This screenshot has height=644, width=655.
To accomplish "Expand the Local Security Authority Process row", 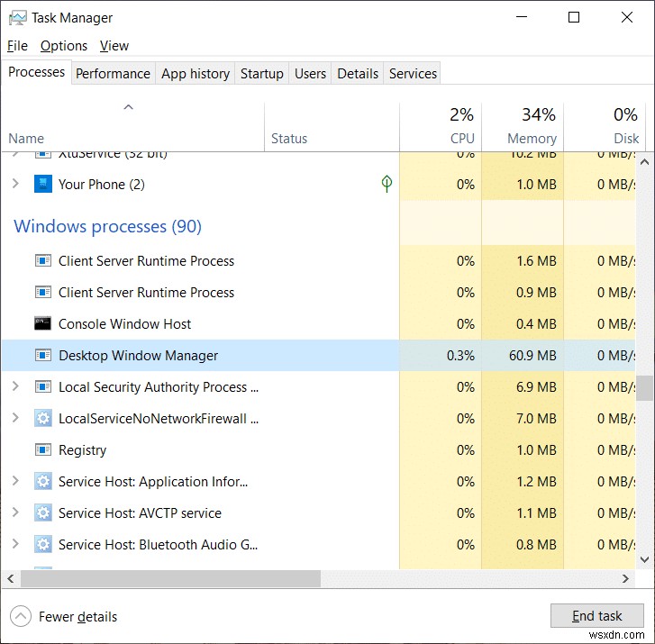I will click(15, 385).
